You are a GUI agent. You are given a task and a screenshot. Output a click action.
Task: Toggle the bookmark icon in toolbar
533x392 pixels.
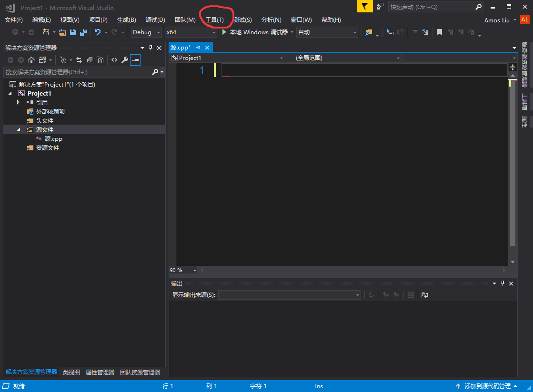tap(439, 32)
